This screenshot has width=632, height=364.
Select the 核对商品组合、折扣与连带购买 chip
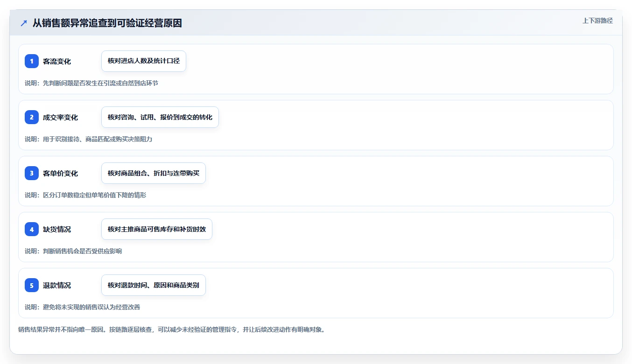tap(154, 173)
